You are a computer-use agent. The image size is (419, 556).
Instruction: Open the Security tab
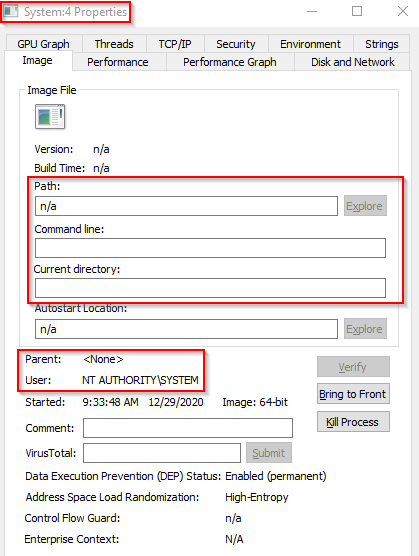click(236, 44)
